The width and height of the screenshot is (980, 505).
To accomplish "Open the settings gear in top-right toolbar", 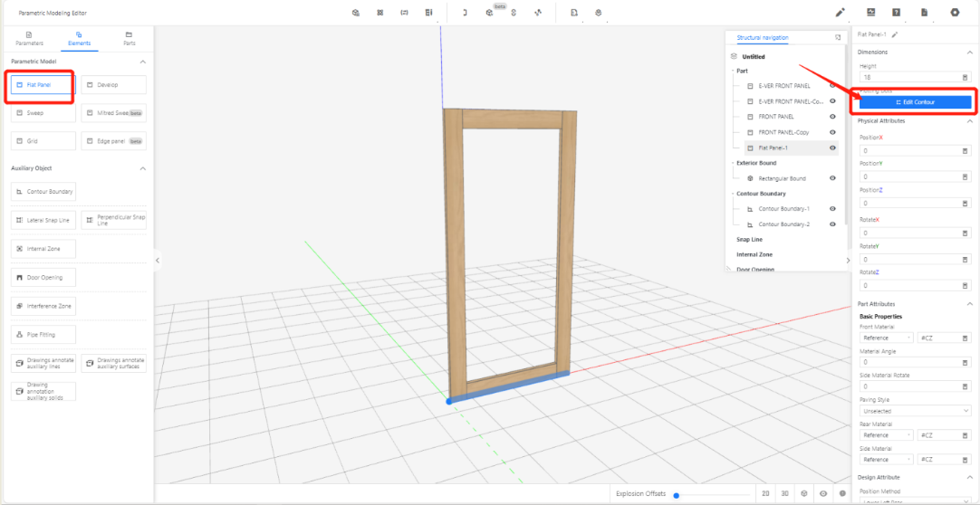I will (x=955, y=13).
